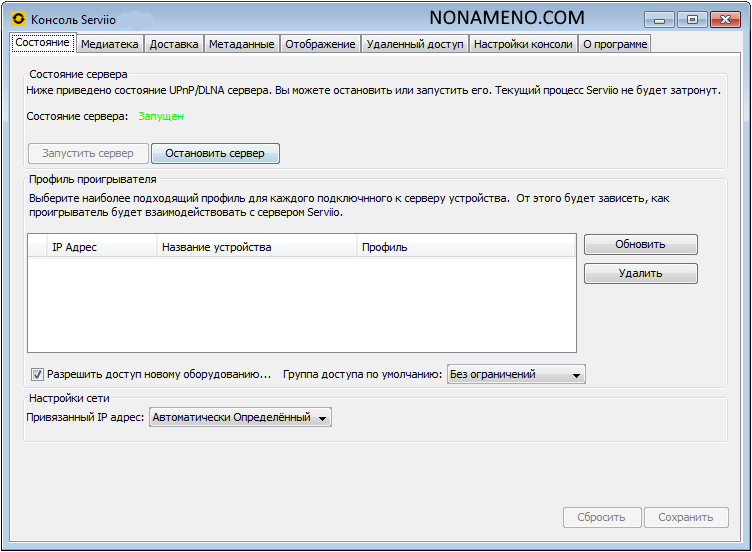Open the Привязанный IP адрес dropdown
This screenshot has width=752, height=552.
[x=240, y=417]
